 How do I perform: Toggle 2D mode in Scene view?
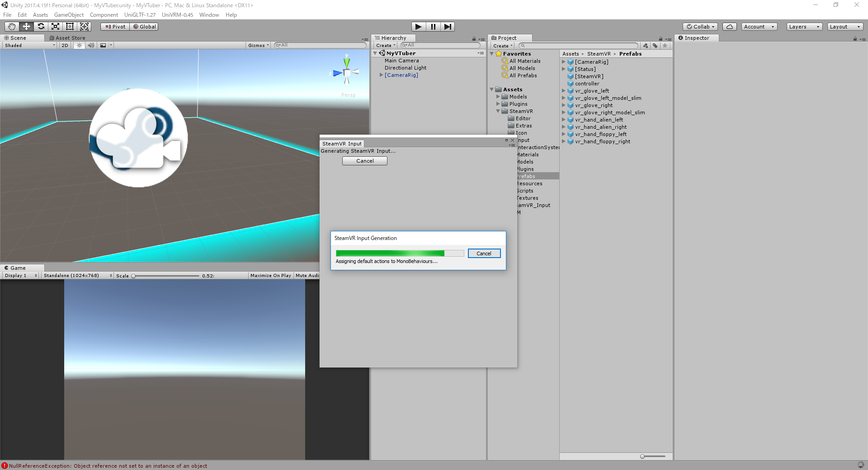click(x=64, y=45)
